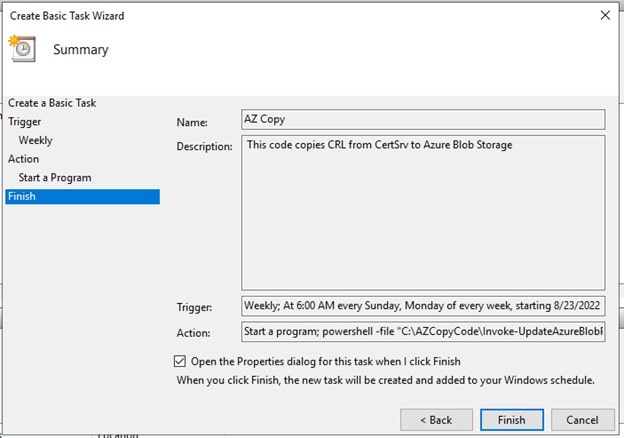Click the 'When you click Finish' information text

click(x=385, y=380)
